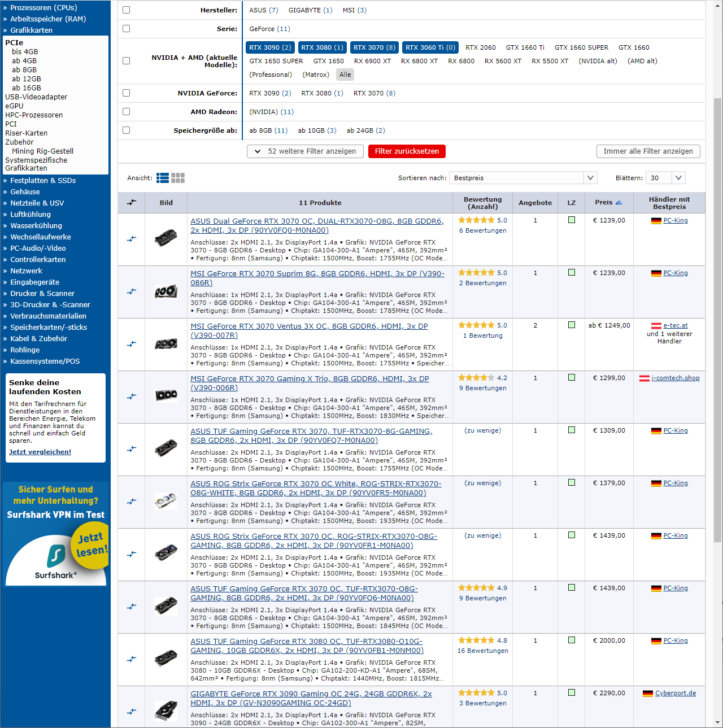Open Jetzt vergleichen! link
Image resolution: width=723 pixels, height=728 pixels.
(x=40, y=452)
